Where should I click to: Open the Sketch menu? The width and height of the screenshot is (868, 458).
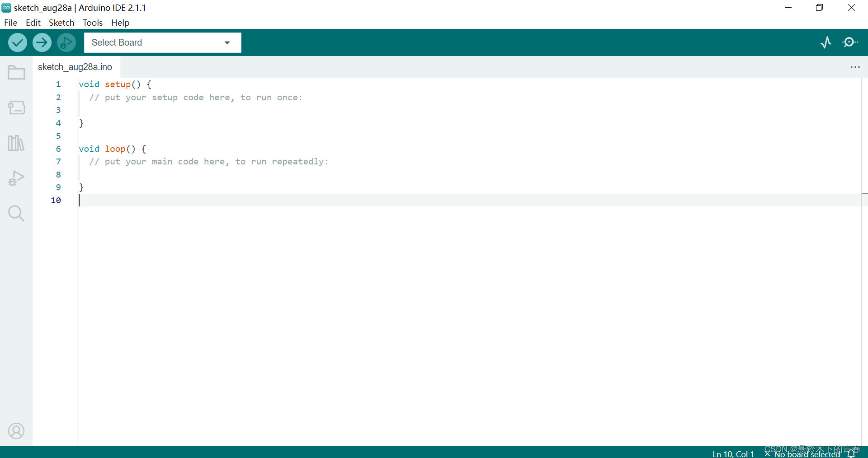tap(61, 23)
